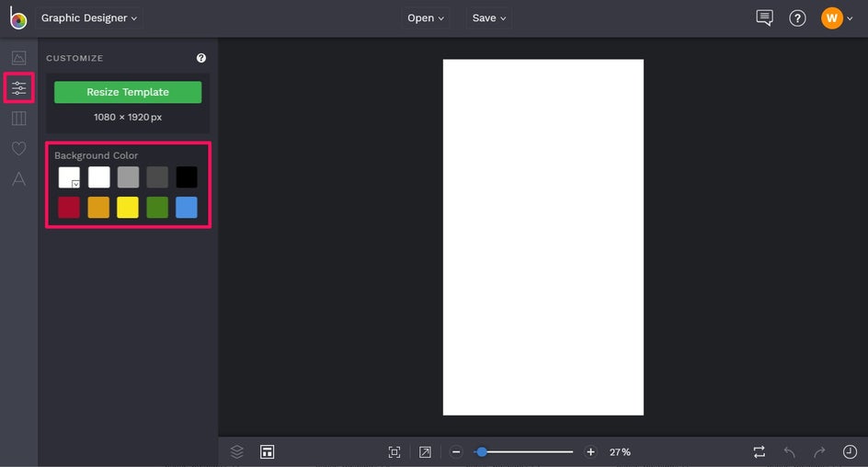This screenshot has height=467, width=868.
Task: Click the Resize Template button
Action: (128, 92)
